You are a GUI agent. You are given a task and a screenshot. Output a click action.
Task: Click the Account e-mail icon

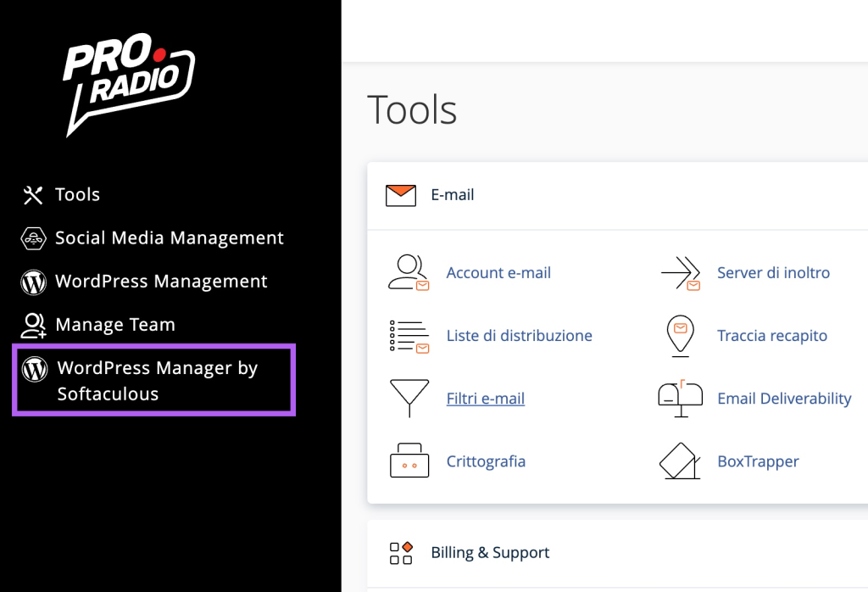coord(409,273)
